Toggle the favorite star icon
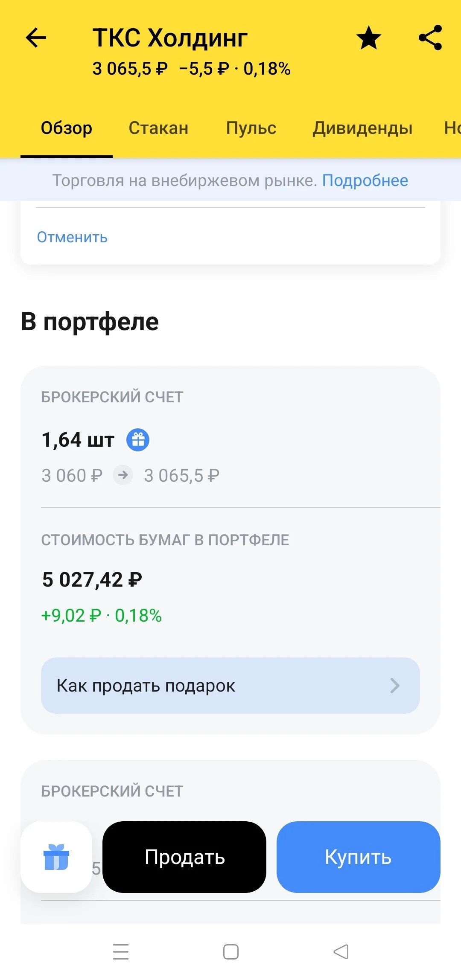Viewport: 461px width, 980px height. 369,38
